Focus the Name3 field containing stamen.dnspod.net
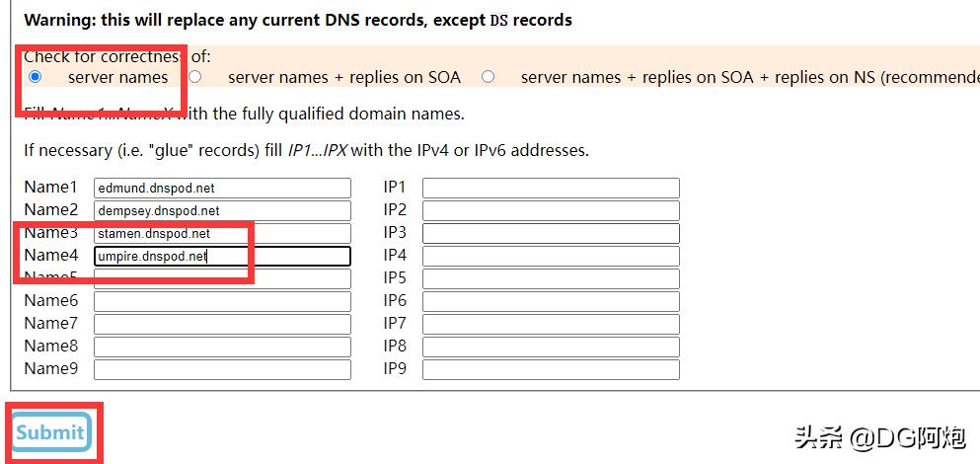The height and width of the screenshot is (464, 980). 222,234
